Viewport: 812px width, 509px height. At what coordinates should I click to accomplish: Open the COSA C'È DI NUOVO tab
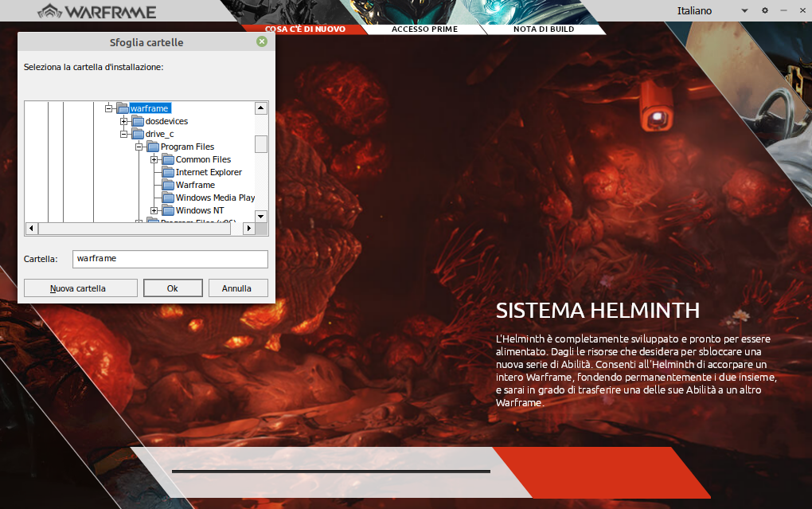(x=305, y=29)
